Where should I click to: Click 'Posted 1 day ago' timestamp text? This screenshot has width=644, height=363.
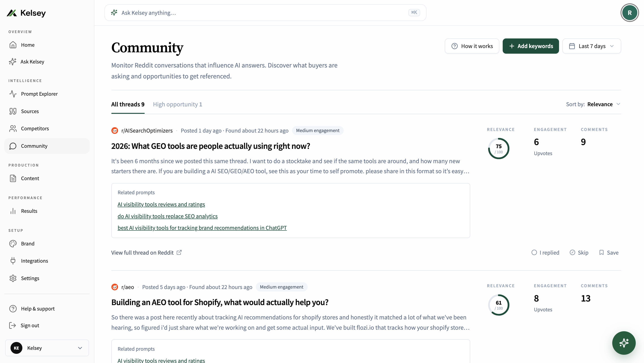click(201, 131)
